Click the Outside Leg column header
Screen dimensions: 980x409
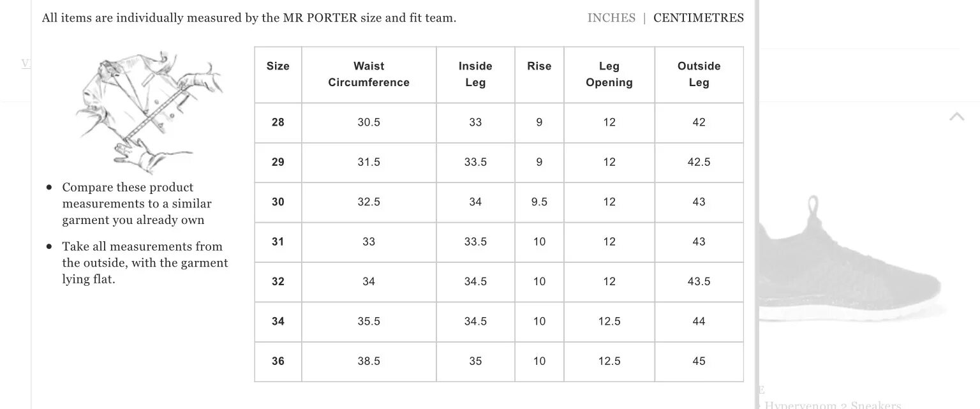click(699, 75)
